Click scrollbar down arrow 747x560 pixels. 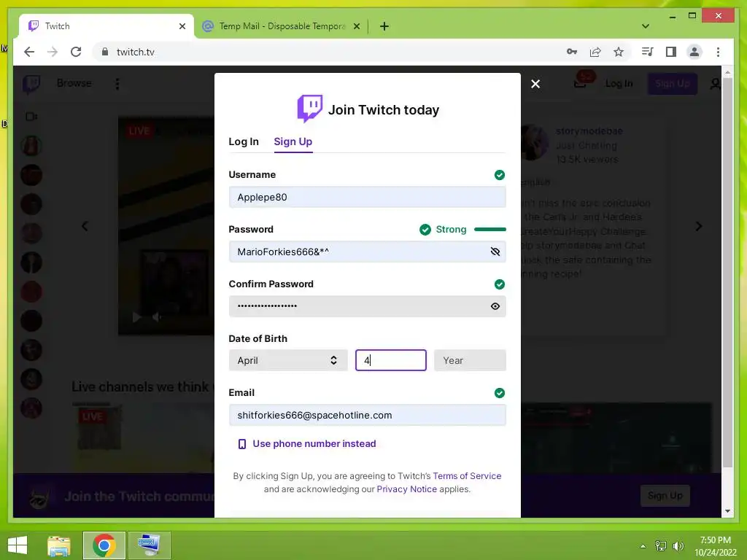[727, 511]
